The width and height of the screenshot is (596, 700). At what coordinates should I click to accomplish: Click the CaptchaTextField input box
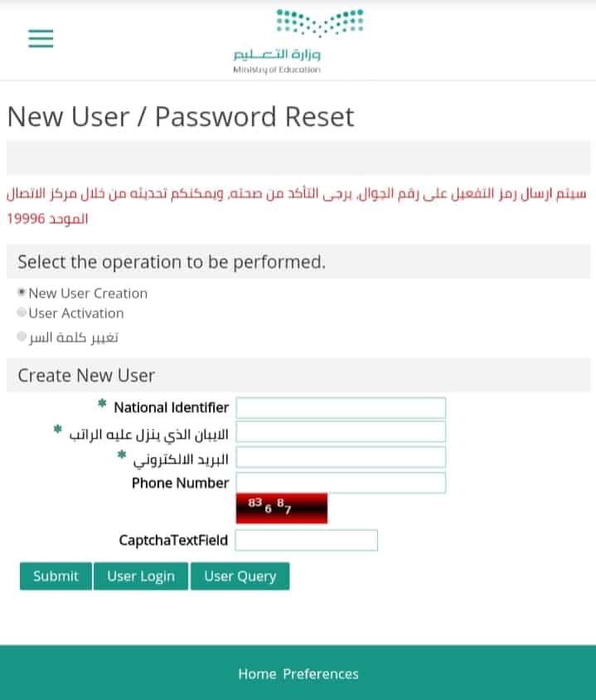pos(307,540)
